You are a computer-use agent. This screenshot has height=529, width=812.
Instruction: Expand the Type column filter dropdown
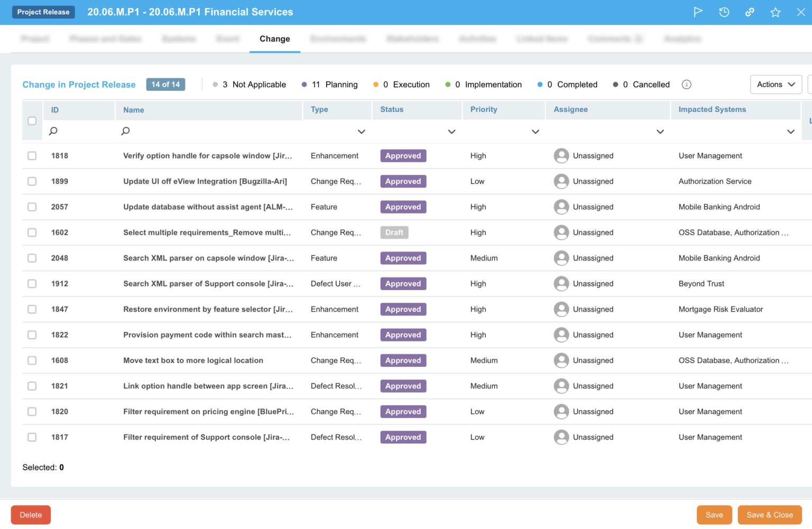[361, 132]
